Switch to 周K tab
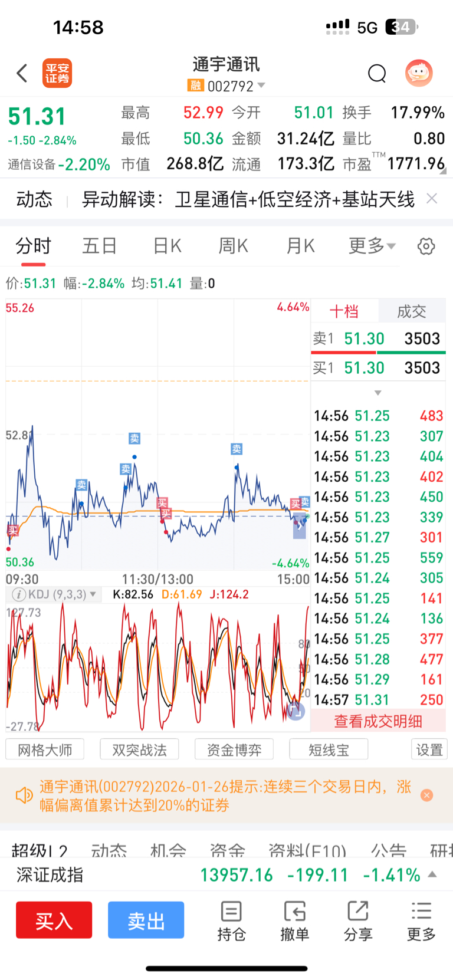Screen dimensions: 453x980 tap(234, 245)
